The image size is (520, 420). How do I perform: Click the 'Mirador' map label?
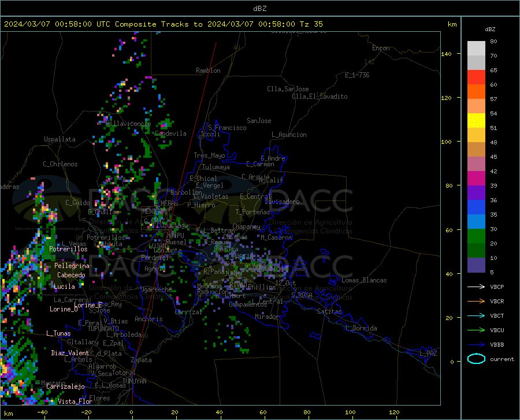click(267, 317)
